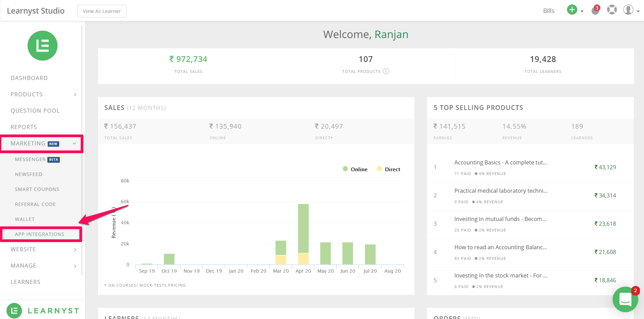The image size is (644, 319).
Task: Click the green plus add icon
Action: click(x=572, y=10)
